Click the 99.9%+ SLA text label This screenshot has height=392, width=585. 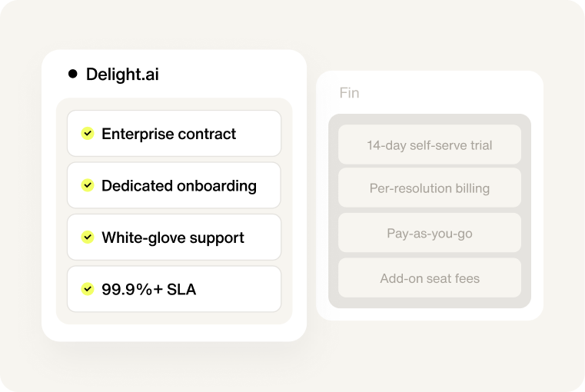[148, 290]
